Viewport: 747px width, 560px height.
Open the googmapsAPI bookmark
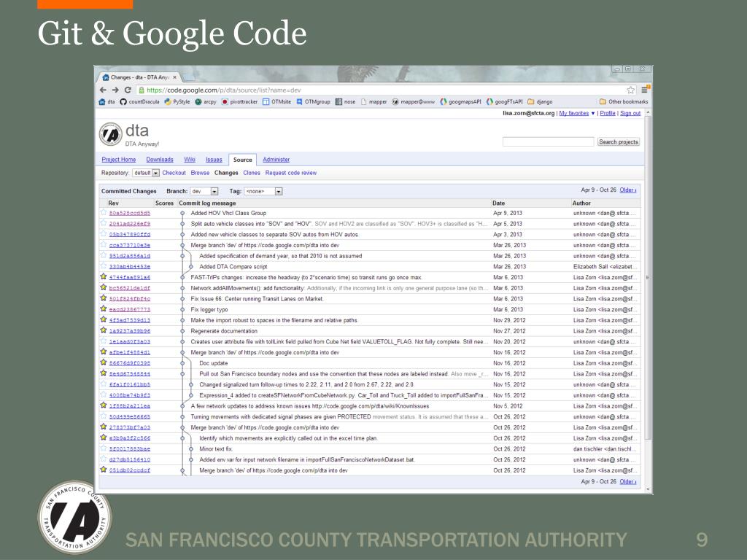(461, 101)
